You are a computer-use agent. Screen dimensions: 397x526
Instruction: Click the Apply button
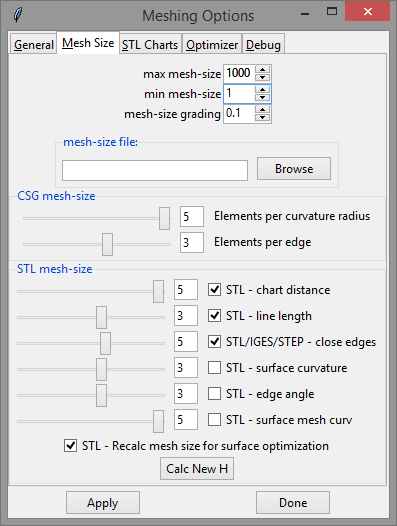(103, 503)
